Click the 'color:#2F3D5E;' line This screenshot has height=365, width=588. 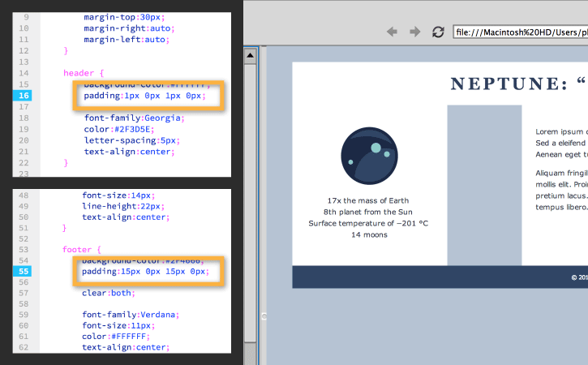tap(119, 130)
